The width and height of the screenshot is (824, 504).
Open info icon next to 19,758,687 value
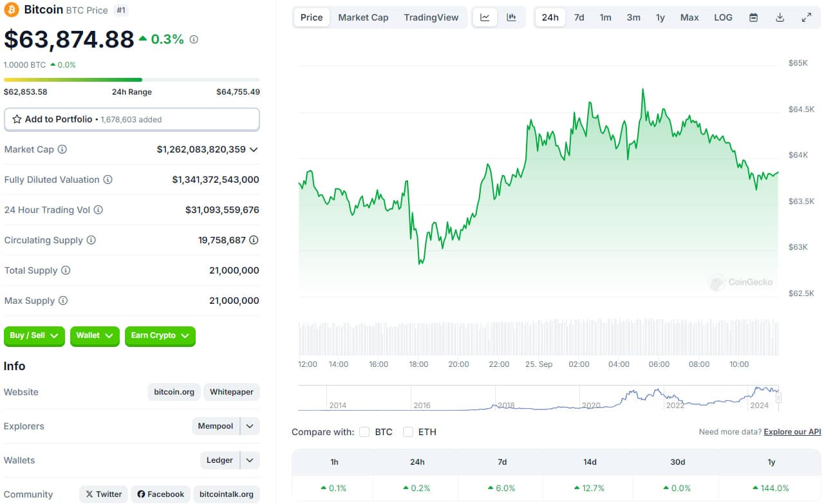pos(254,240)
